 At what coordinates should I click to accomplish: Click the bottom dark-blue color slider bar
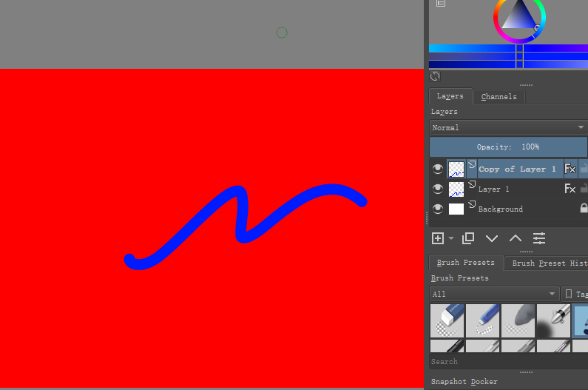508,64
